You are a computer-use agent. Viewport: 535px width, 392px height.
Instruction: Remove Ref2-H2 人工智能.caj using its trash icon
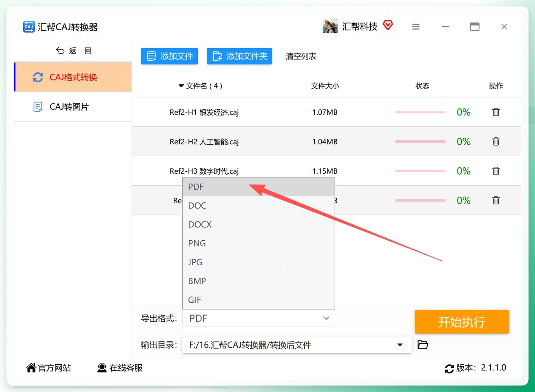(x=496, y=142)
